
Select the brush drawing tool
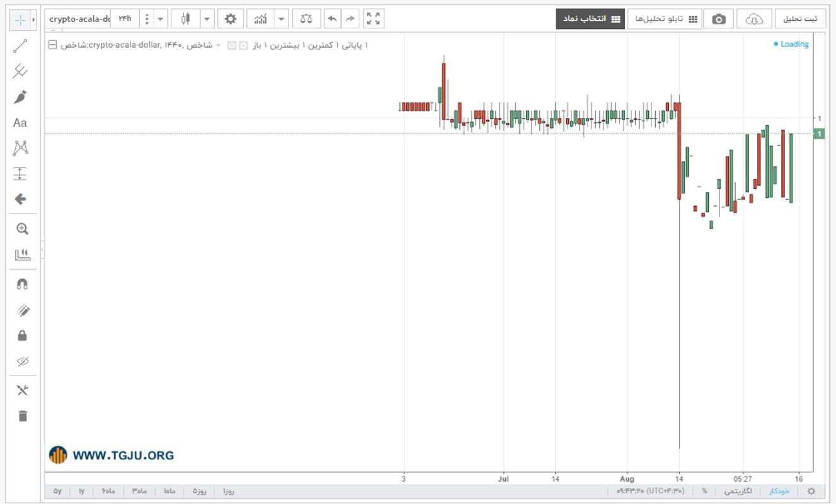20,97
